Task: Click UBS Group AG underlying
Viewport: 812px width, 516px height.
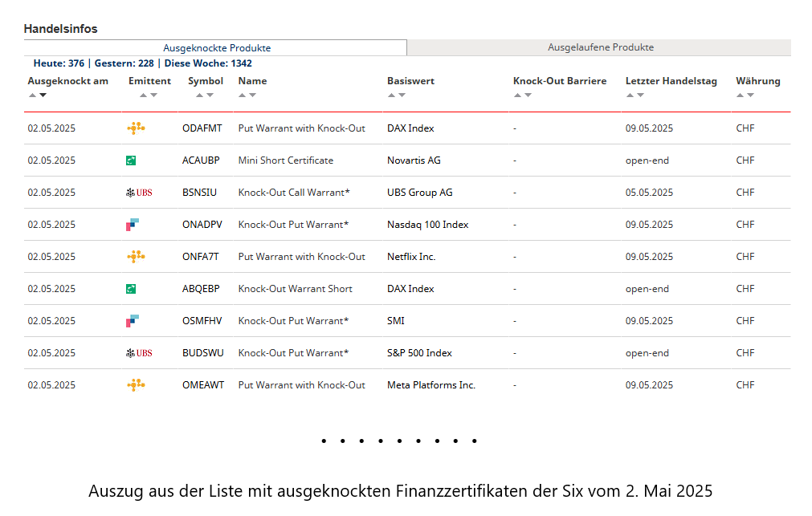Action: (420, 193)
